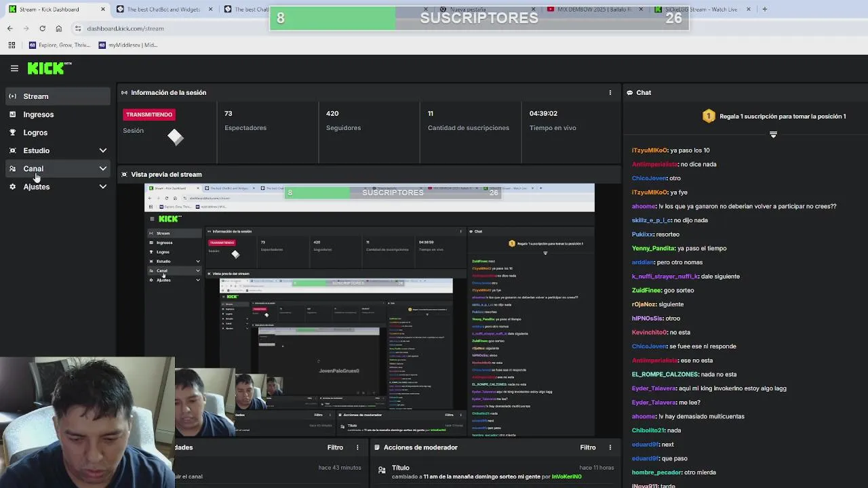Click the stream preview thumbnail

pyautogui.click(x=369, y=310)
